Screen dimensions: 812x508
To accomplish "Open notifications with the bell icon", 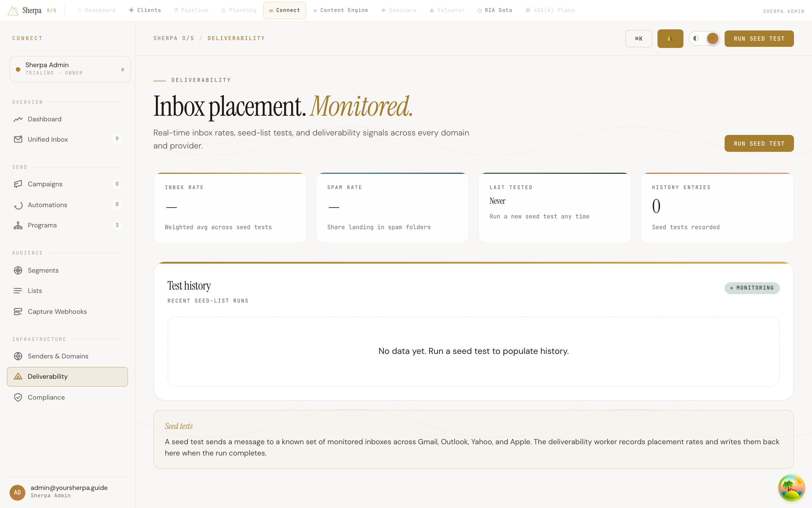I will 670,39.
